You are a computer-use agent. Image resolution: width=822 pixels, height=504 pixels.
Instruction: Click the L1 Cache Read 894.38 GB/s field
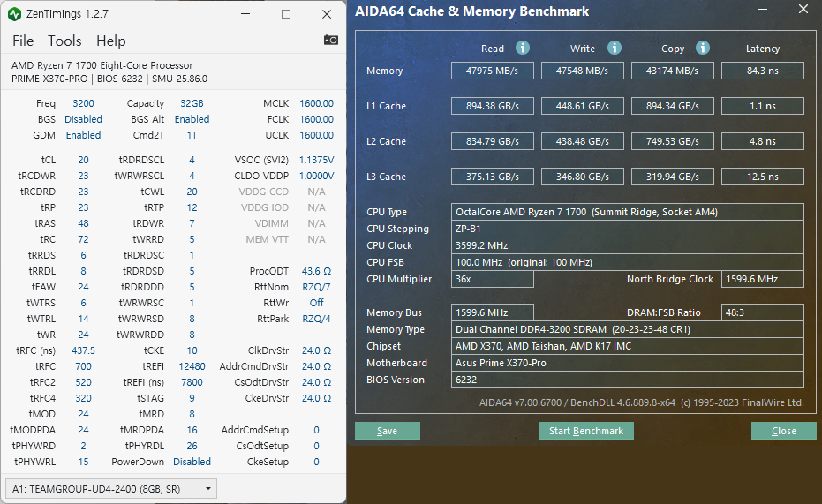[493, 106]
